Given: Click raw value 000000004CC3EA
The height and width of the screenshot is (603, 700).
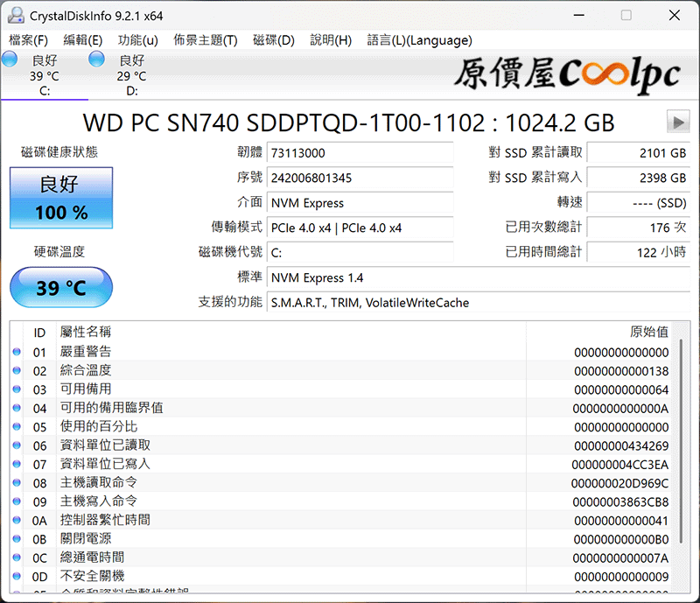Looking at the screenshot, I should click(x=620, y=465).
